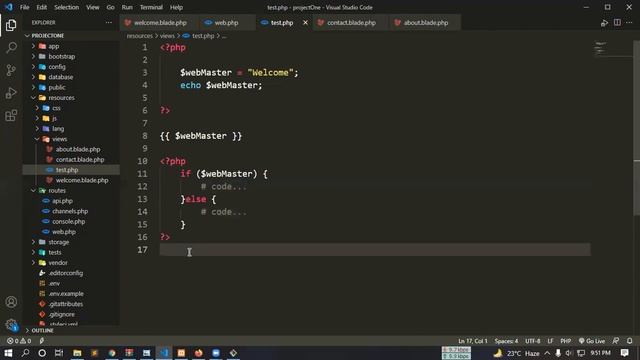Open about.blade.php in file tree

[78, 149]
